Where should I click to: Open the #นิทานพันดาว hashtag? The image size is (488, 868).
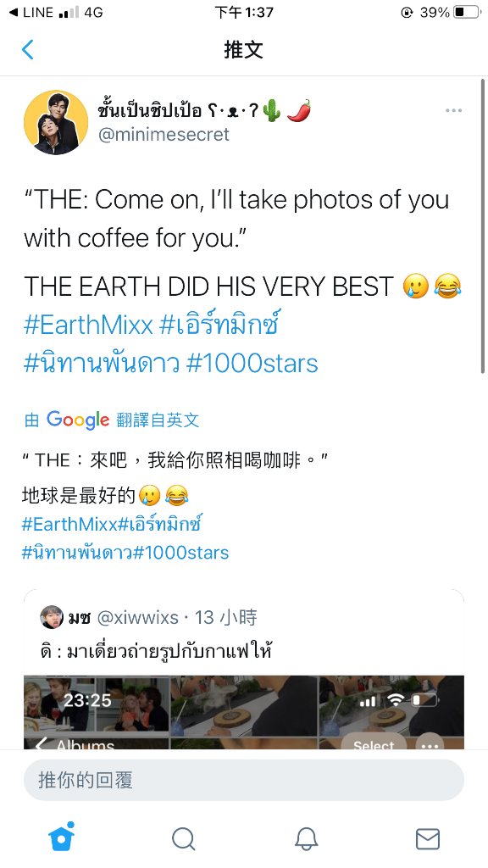click(102, 364)
